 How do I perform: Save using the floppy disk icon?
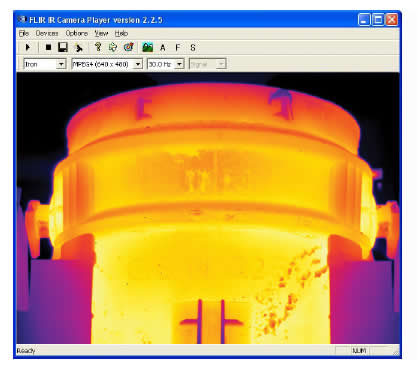[x=63, y=47]
